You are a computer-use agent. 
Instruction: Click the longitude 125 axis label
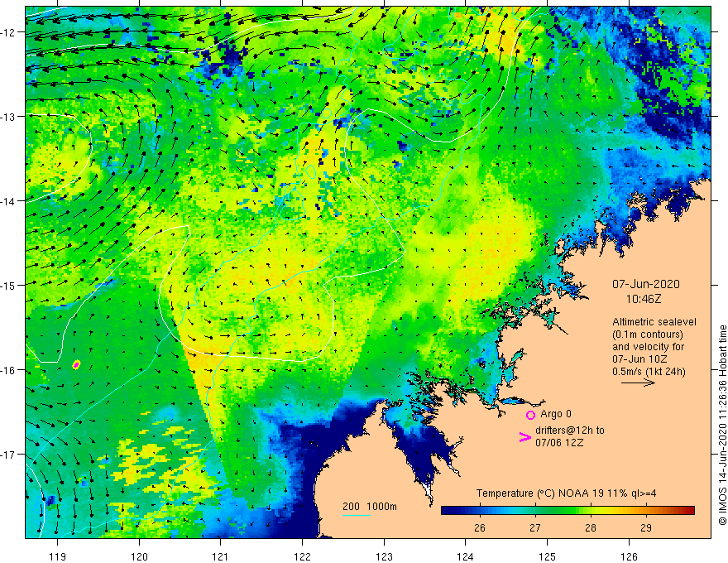547,556
